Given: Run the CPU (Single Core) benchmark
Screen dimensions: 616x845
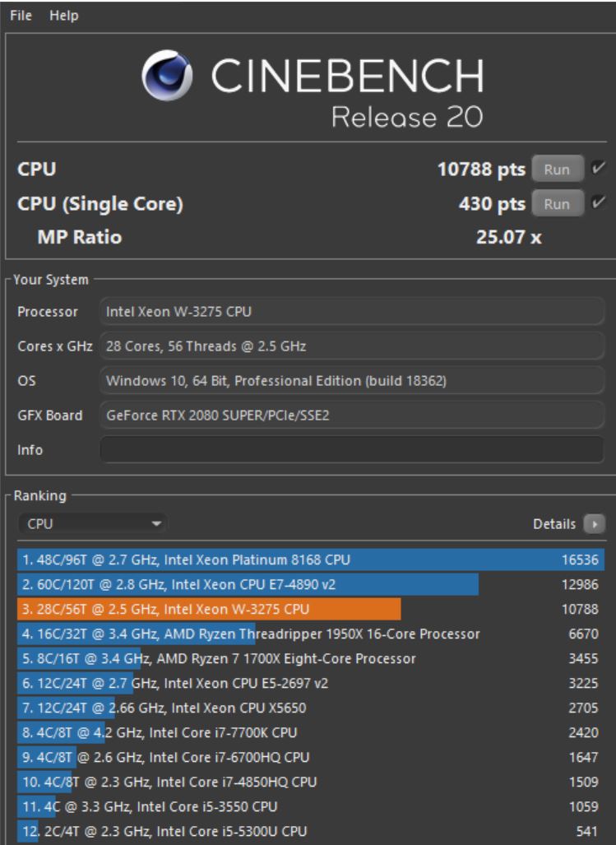Looking at the screenshot, I should [x=557, y=202].
